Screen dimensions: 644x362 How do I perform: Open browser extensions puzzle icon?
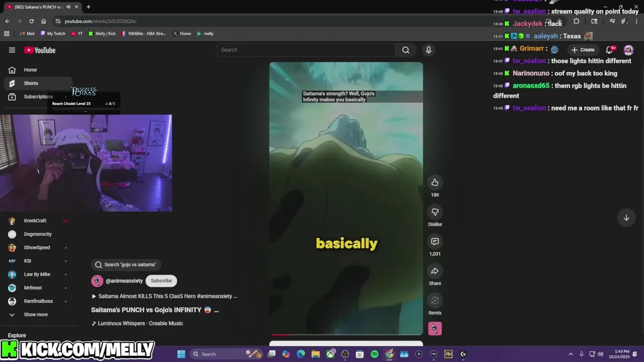pos(577,21)
